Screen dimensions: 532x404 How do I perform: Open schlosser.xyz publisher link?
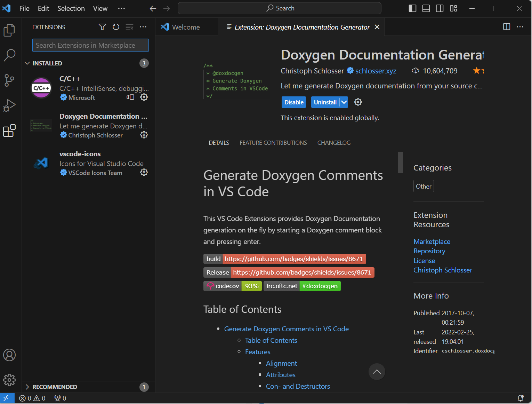coord(376,71)
